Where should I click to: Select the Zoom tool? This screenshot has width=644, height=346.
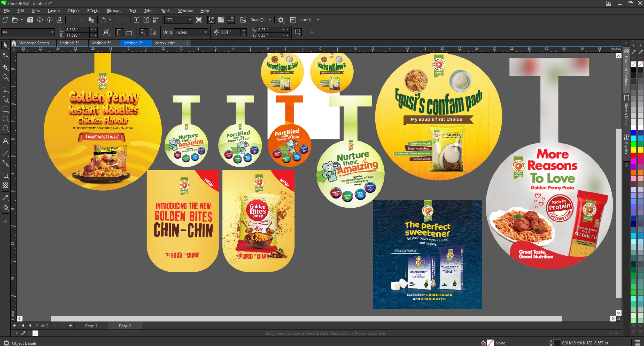tap(5, 77)
